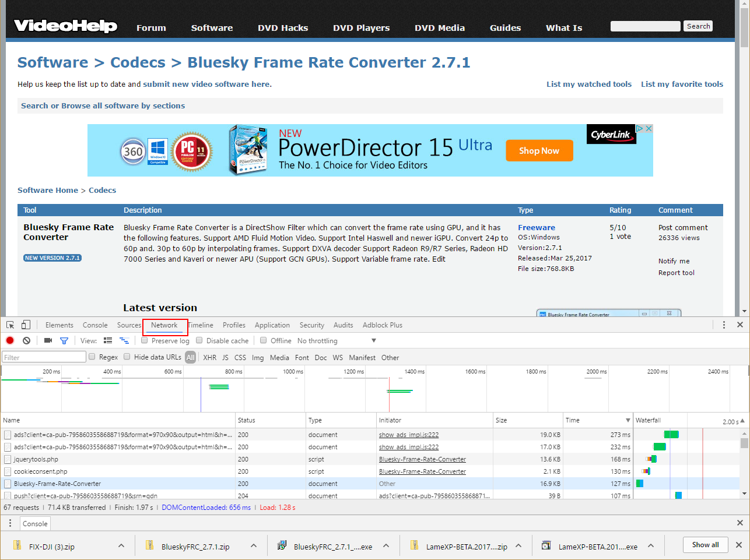Screen dimensions: 750x560
Task: Expand options for BlueskyFRC_2.7.1.zip download
Action: tap(254, 545)
